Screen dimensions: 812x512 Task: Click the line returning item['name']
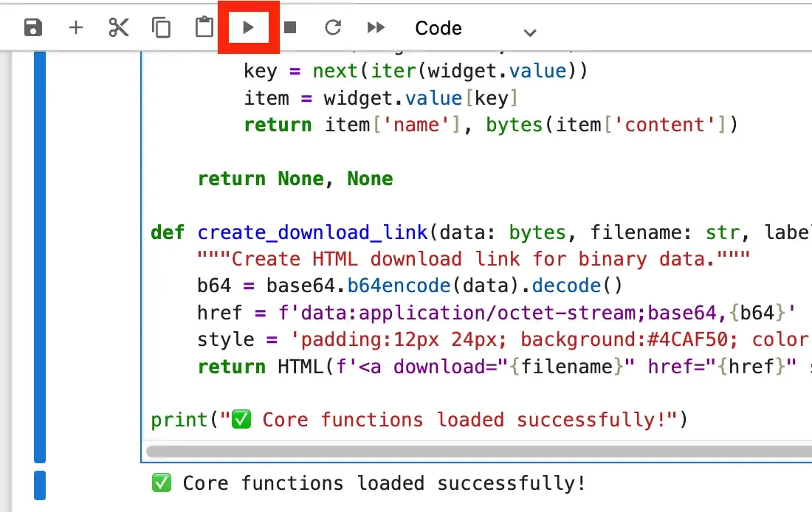[491, 125]
